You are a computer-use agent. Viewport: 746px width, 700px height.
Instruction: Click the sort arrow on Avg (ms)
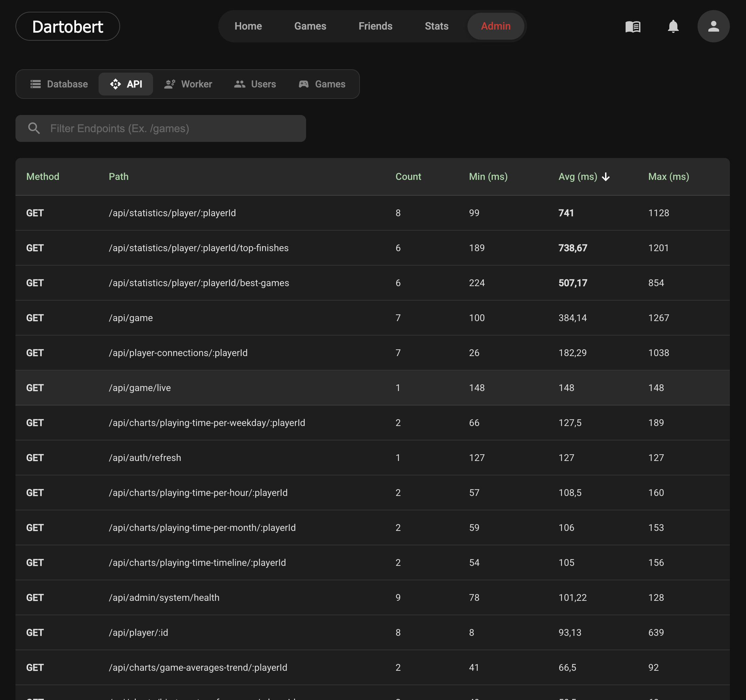pyautogui.click(x=606, y=176)
